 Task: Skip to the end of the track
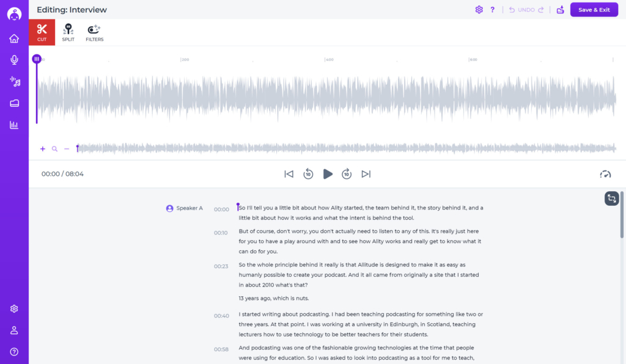(366, 174)
